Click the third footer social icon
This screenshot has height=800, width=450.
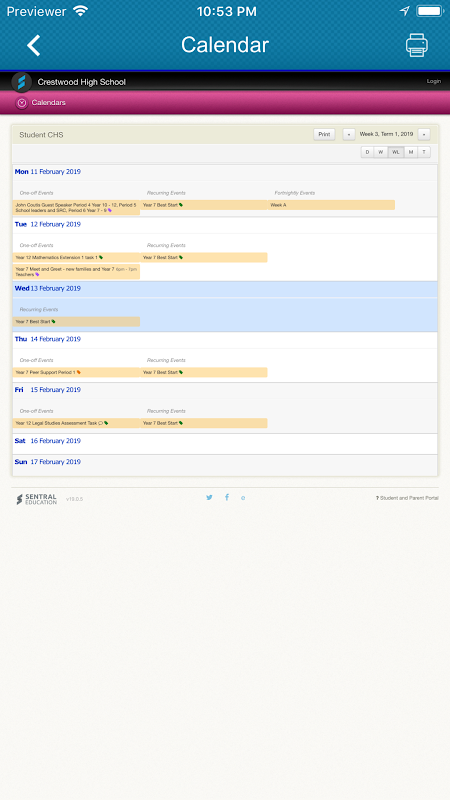(243, 498)
